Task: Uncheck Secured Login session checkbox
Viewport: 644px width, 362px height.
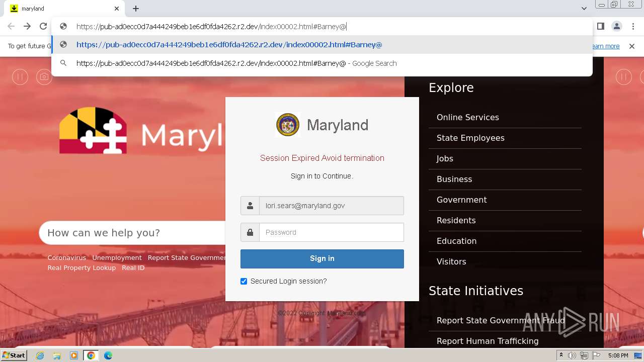Action: coord(244,282)
